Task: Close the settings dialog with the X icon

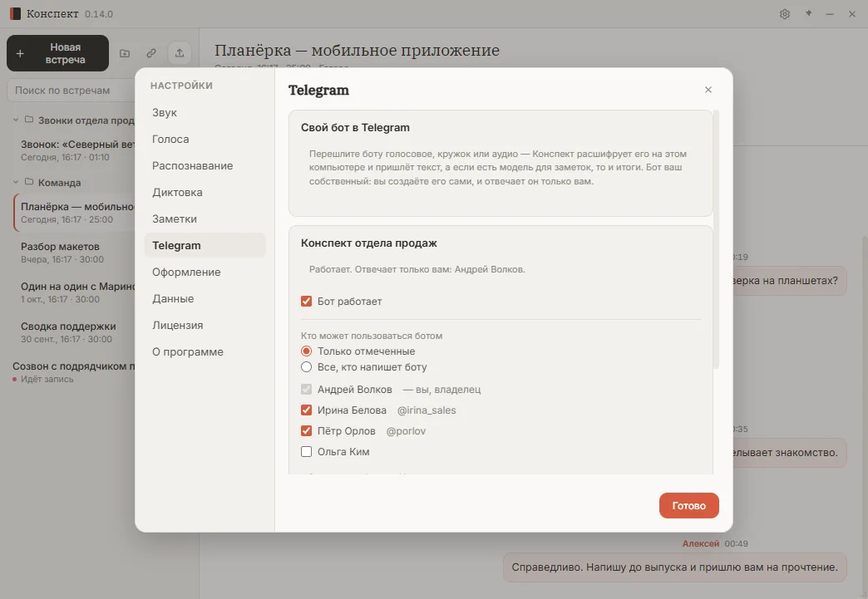Action: [x=708, y=90]
